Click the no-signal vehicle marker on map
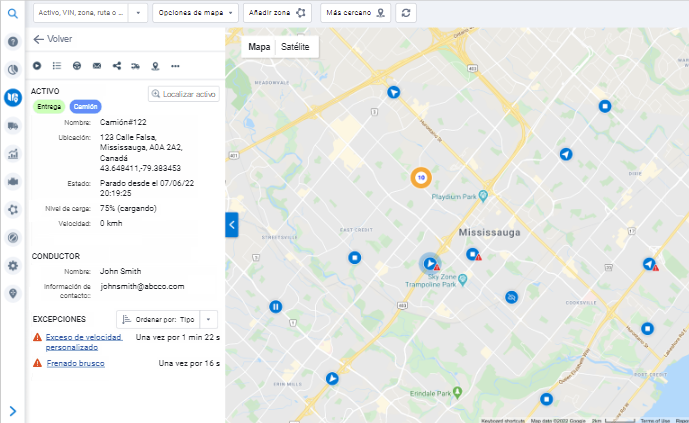Screen dimensions: 689x423 click(511, 297)
